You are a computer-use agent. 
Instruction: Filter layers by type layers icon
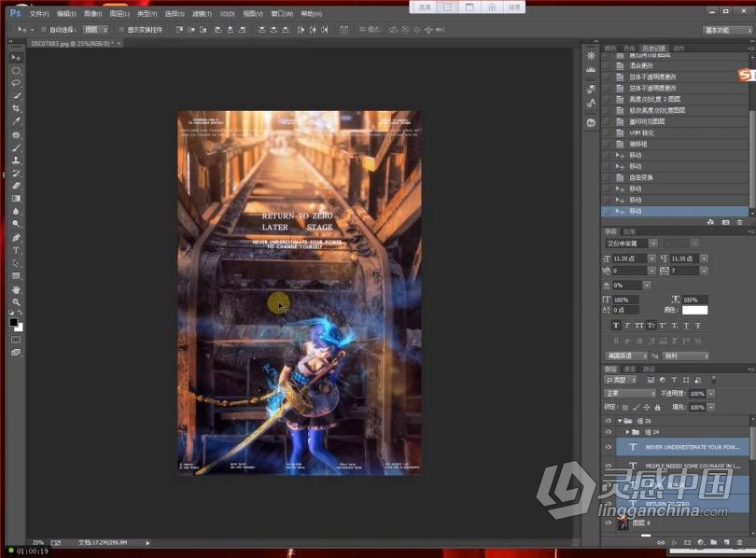[x=674, y=380]
